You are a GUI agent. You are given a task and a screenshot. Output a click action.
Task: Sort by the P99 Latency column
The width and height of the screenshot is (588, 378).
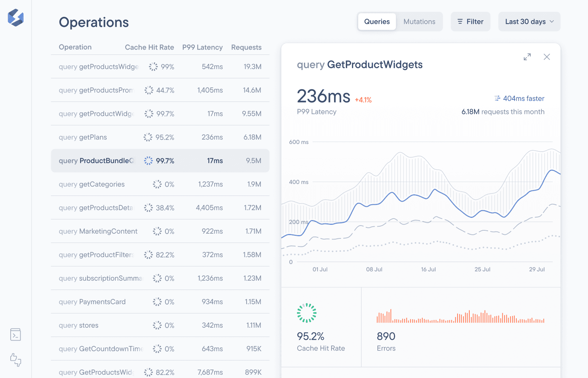tap(202, 47)
